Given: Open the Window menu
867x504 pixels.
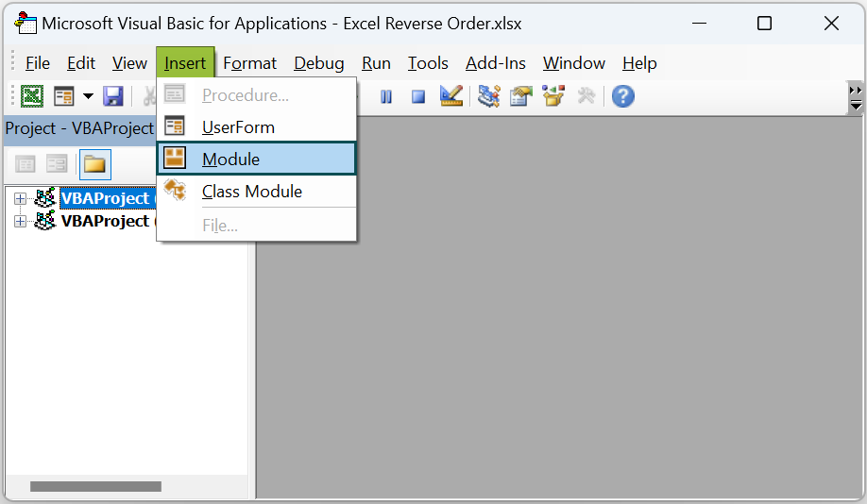Looking at the screenshot, I should [574, 63].
